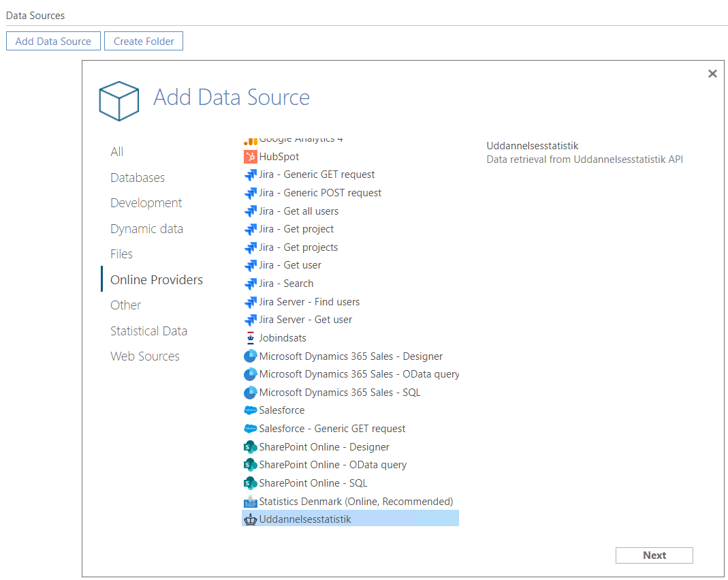Image resolution: width=728 pixels, height=580 pixels.
Task: Click the Statistics Denmark icon
Action: click(250, 502)
